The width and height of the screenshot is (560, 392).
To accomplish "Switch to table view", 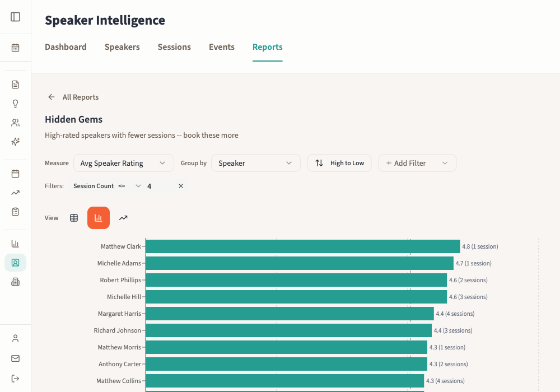I will 74,218.
